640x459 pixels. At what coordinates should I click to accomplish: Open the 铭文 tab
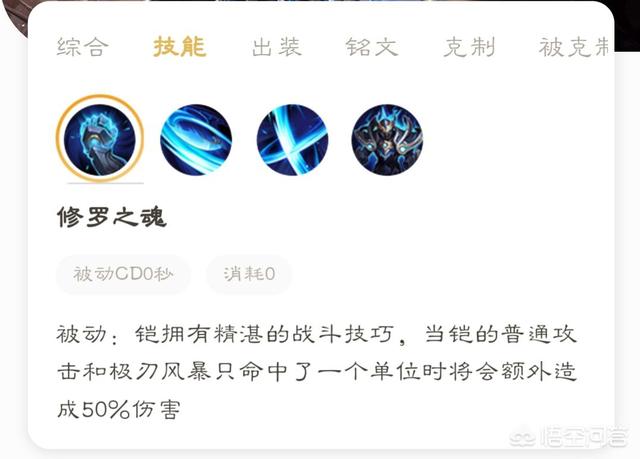tap(372, 47)
